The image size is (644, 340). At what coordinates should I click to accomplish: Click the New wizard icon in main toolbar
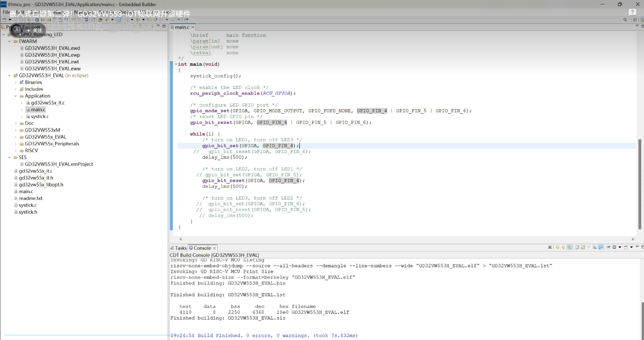coord(4,20)
